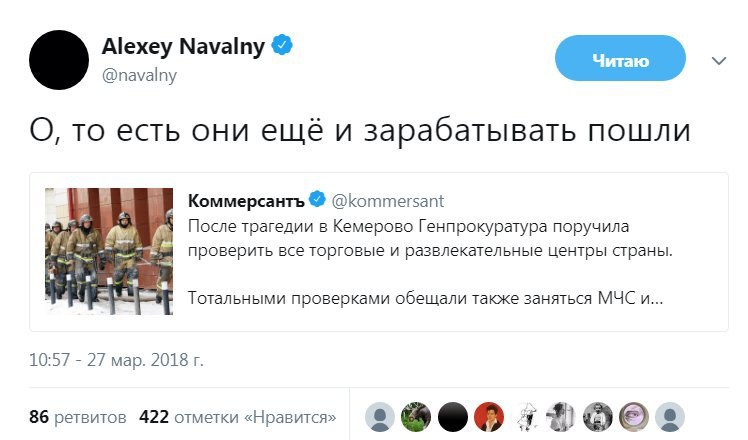The height and width of the screenshot is (440, 748).
Task: Open the liker avatar showing a moose
Action: (x=416, y=417)
